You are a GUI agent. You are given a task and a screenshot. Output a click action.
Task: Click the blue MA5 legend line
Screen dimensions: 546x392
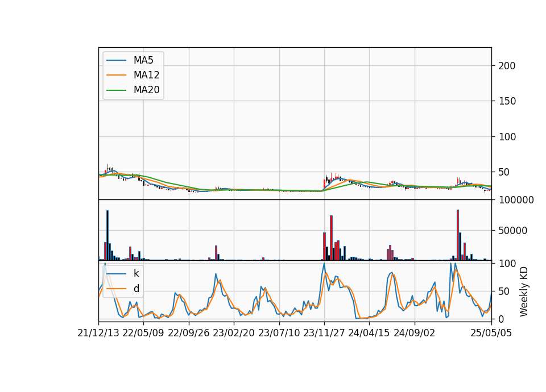coord(116,61)
